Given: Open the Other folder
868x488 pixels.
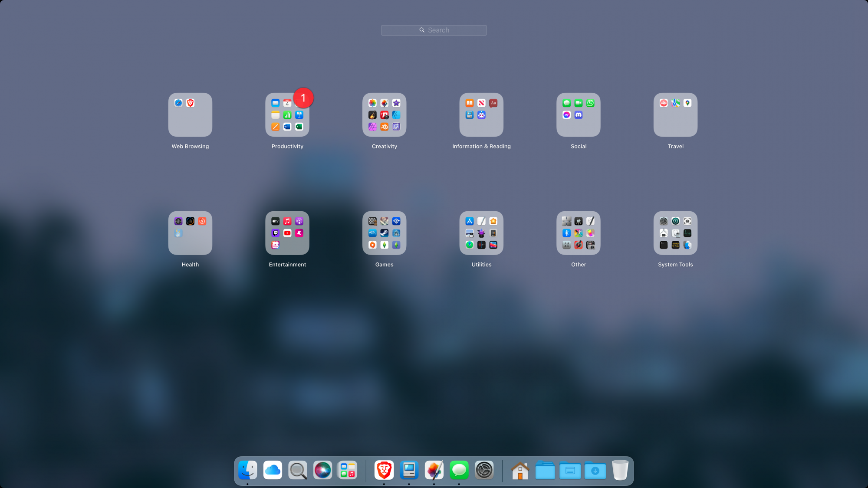Looking at the screenshot, I should point(579,233).
